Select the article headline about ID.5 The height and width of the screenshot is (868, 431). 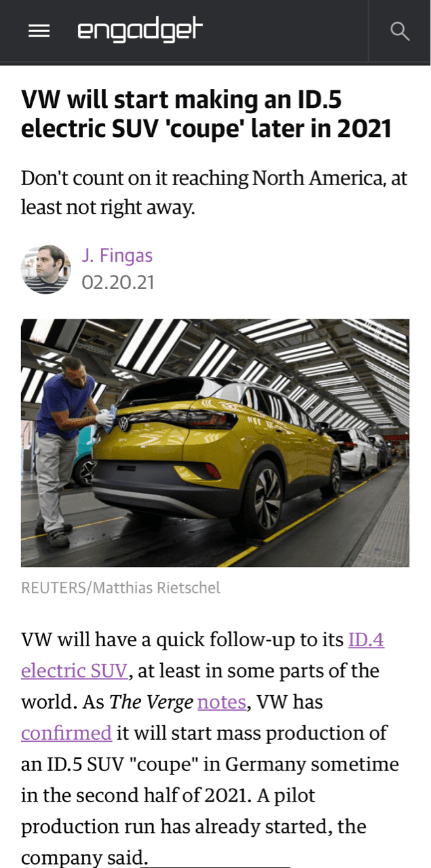(206, 114)
